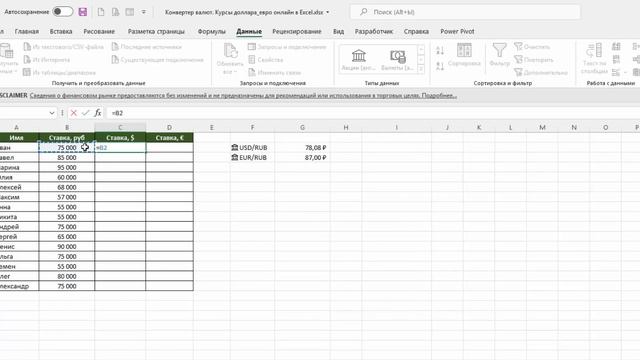The width and height of the screenshot is (640, 360).
Task: Cancel formula entry with the red X
Action: point(73,113)
